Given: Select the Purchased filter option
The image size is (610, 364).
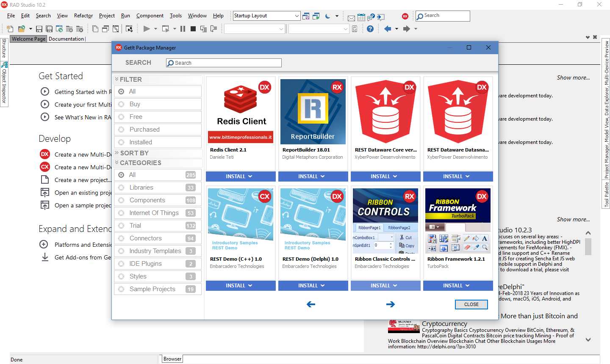Looking at the screenshot, I should tap(158, 130).
